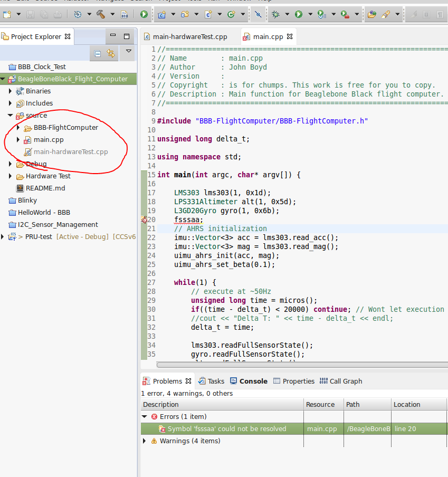The width and height of the screenshot is (448, 477).
Task: Select the Blinky project
Action: pyautogui.click(x=27, y=200)
